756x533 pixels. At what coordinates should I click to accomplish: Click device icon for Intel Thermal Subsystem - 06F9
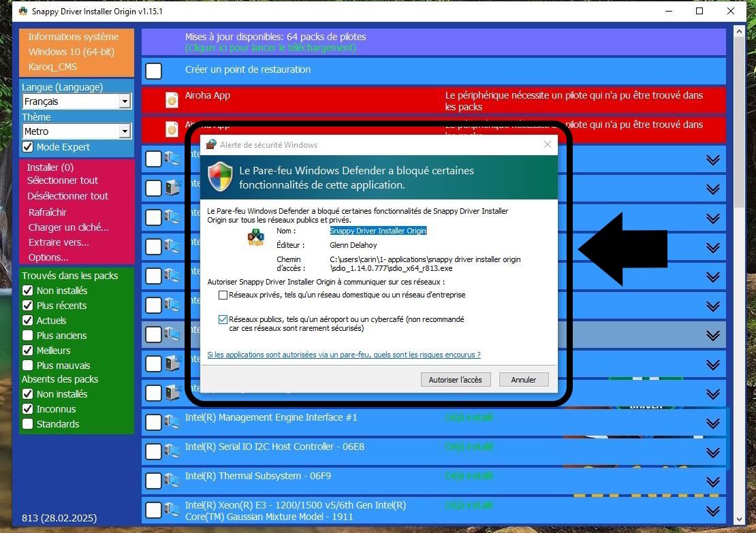click(172, 481)
